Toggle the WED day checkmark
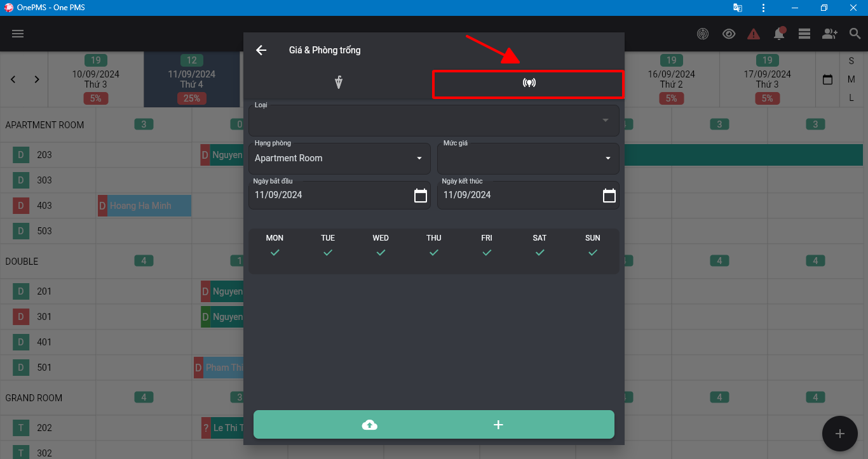Image resolution: width=868 pixels, height=459 pixels. click(381, 253)
